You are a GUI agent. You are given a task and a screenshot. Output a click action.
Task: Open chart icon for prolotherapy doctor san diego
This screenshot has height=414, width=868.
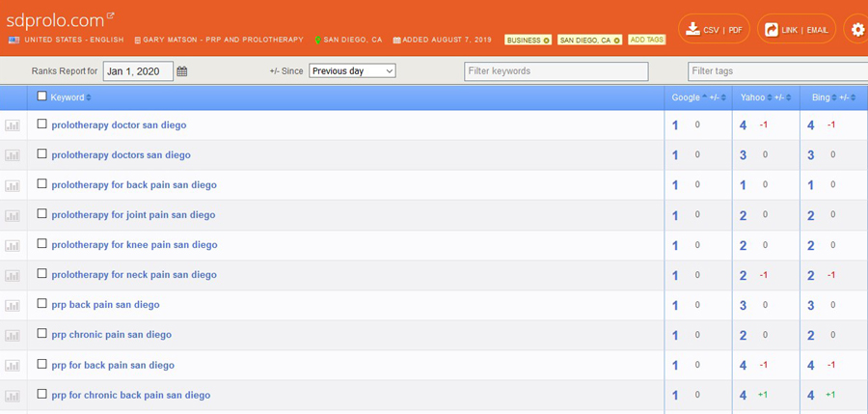(x=13, y=125)
